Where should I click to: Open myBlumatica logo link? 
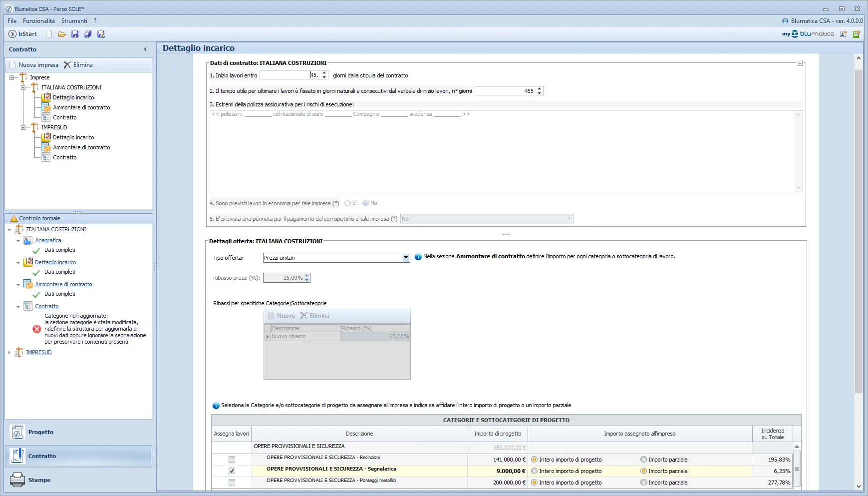pyautogui.click(x=808, y=34)
